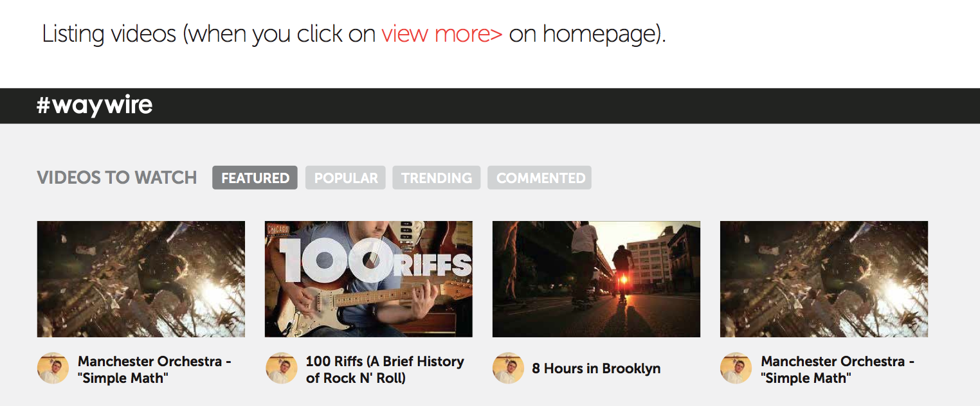Open the 8 Hours in Brooklyn skateboarding thumbnail
This screenshot has height=406, width=980.
(596, 279)
